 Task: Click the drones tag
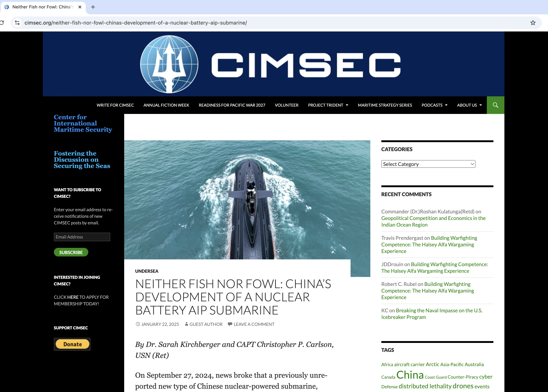point(463,386)
